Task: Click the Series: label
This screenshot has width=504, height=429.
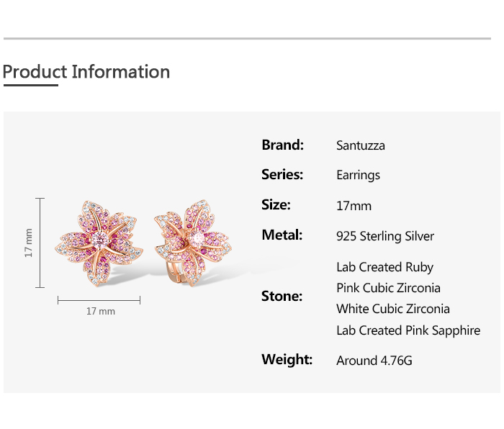Action: pos(282,175)
